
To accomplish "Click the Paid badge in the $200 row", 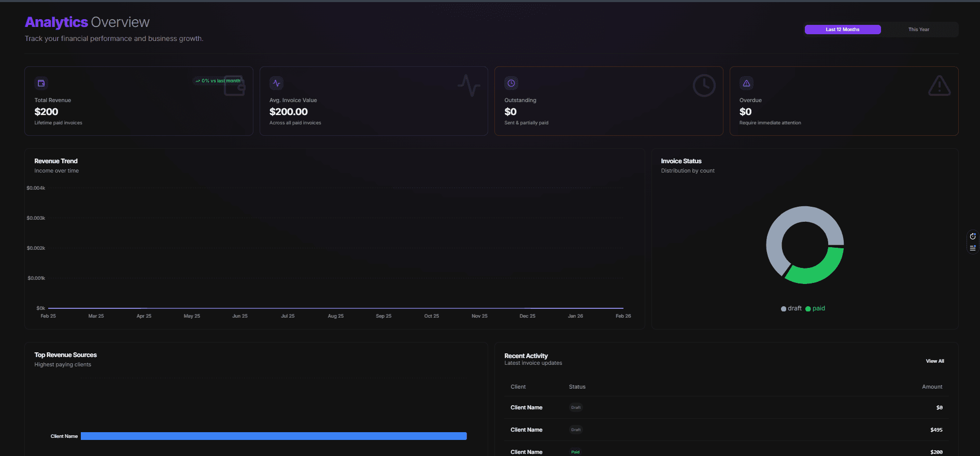I will 575,452.
